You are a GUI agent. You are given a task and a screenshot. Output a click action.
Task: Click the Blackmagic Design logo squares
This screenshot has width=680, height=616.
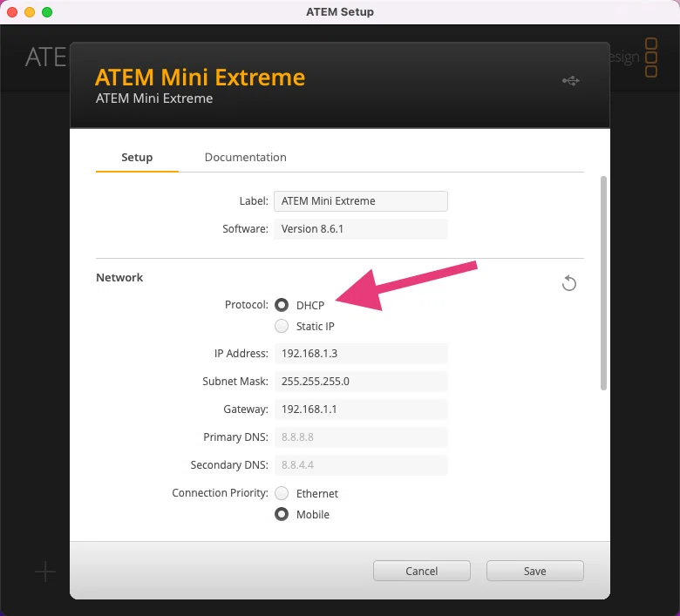(651, 58)
